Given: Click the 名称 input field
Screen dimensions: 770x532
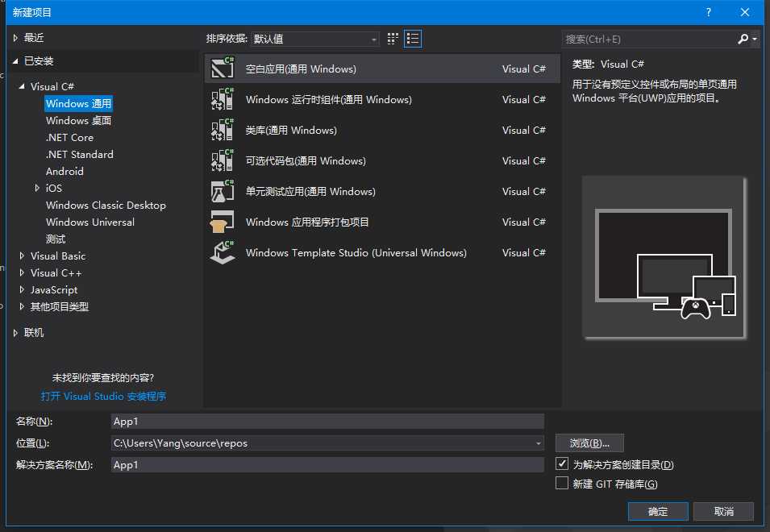Looking at the screenshot, I should (327, 421).
